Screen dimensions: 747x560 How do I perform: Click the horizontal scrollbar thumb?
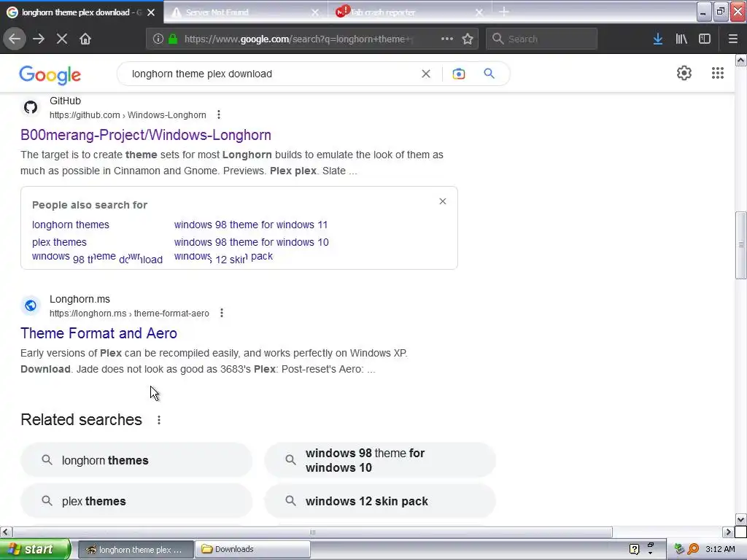pos(312,532)
